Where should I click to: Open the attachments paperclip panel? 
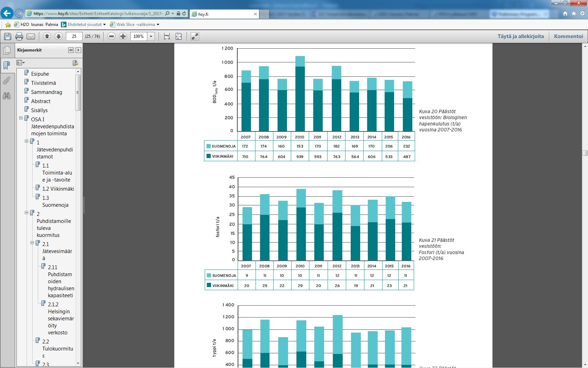(x=6, y=81)
